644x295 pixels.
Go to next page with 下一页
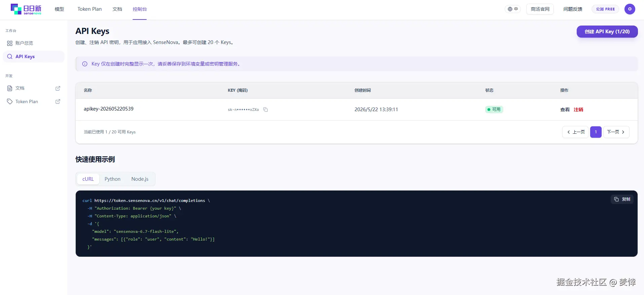tap(616, 132)
